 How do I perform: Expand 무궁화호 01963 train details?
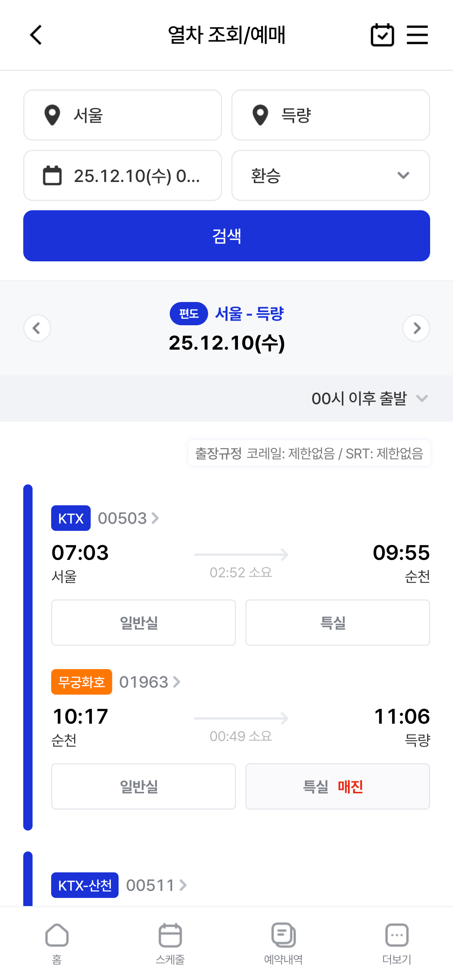150,682
